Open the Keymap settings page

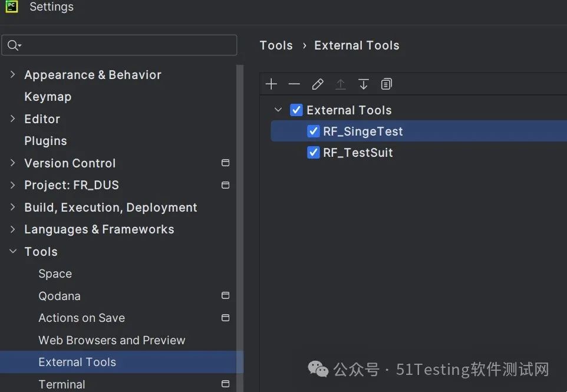(x=48, y=97)
